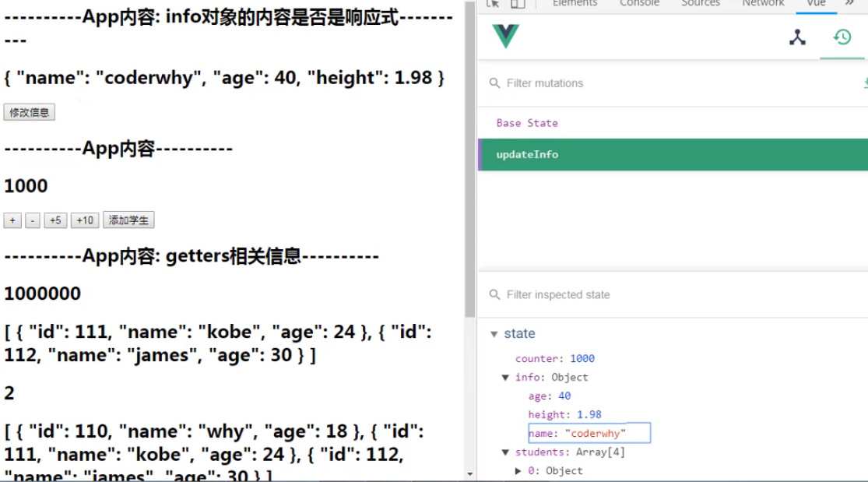Collapse the students Array node
Screen dimensions: 868x482
(x=505, y=452)
